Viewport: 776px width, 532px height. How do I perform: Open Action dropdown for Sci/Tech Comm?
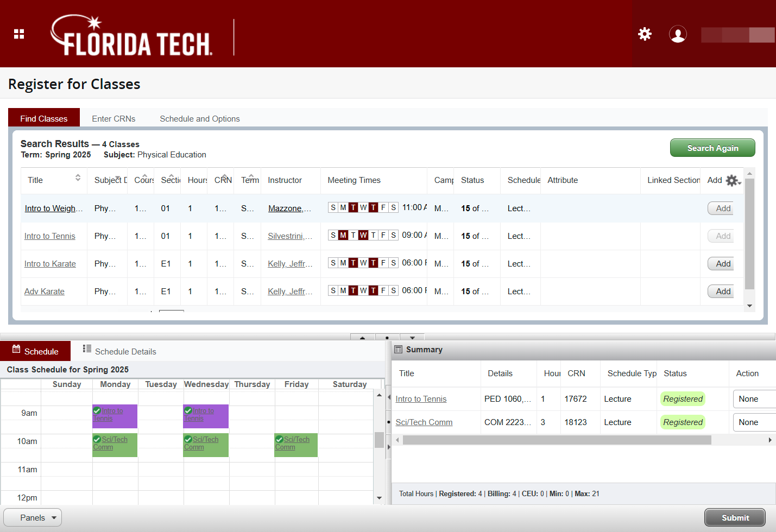tap(754, 422)
